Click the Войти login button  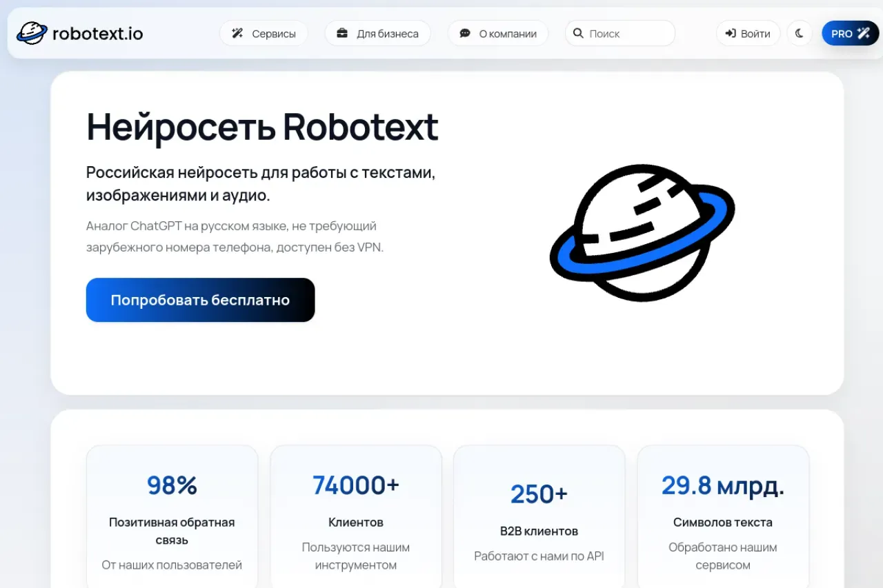748,33
